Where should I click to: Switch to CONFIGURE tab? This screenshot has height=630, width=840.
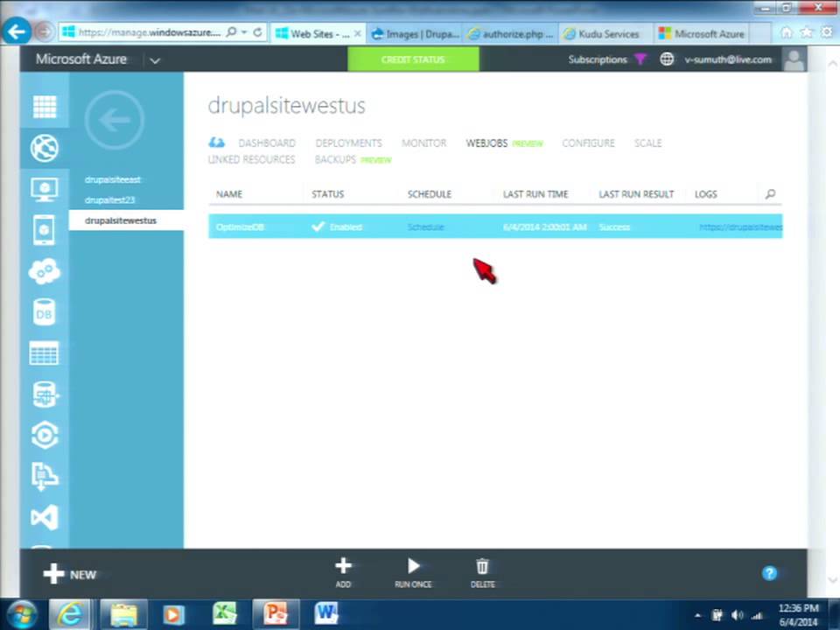588,143
